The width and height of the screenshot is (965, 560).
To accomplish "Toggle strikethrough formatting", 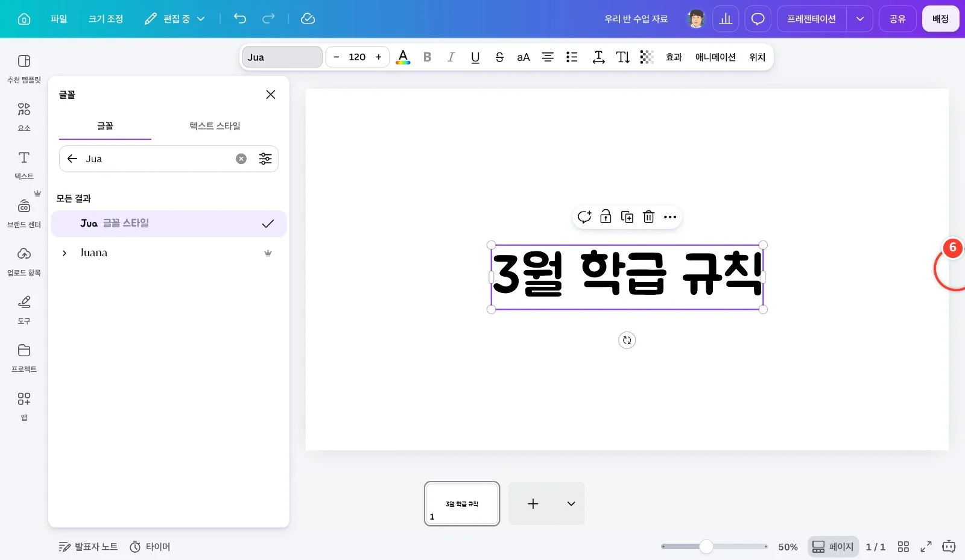I will [x=499, y=57].
